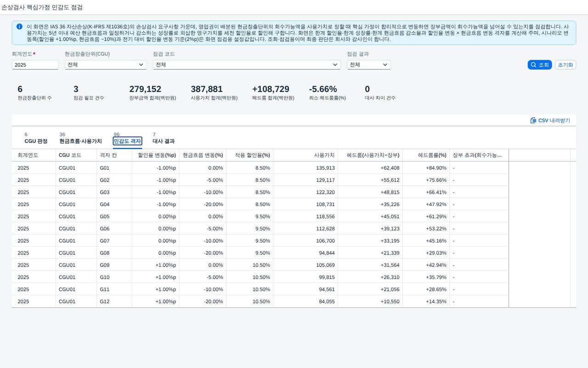Click the headroom value +10,550
This screenshot has height=368, width=588.
pyautogui.click(x=390, y=302)
